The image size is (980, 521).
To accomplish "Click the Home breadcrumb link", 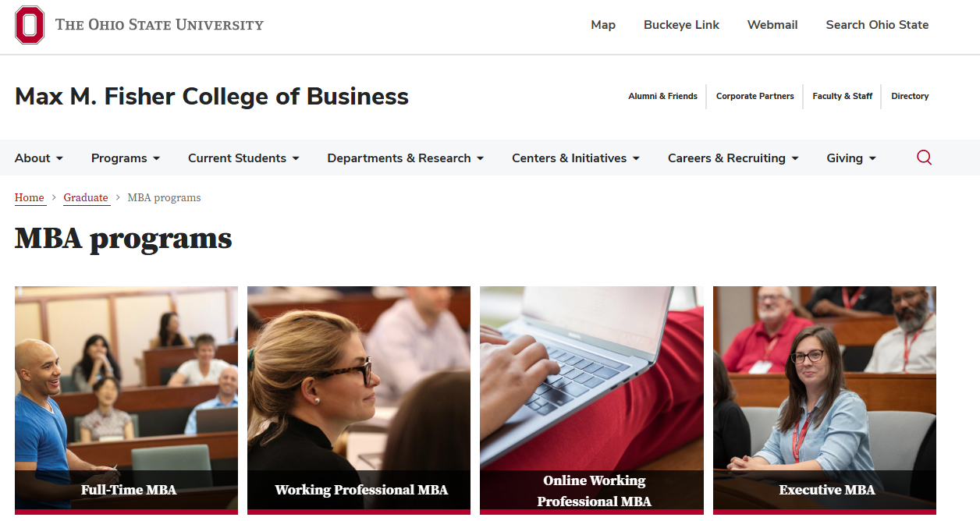I will tap(30, 198).
